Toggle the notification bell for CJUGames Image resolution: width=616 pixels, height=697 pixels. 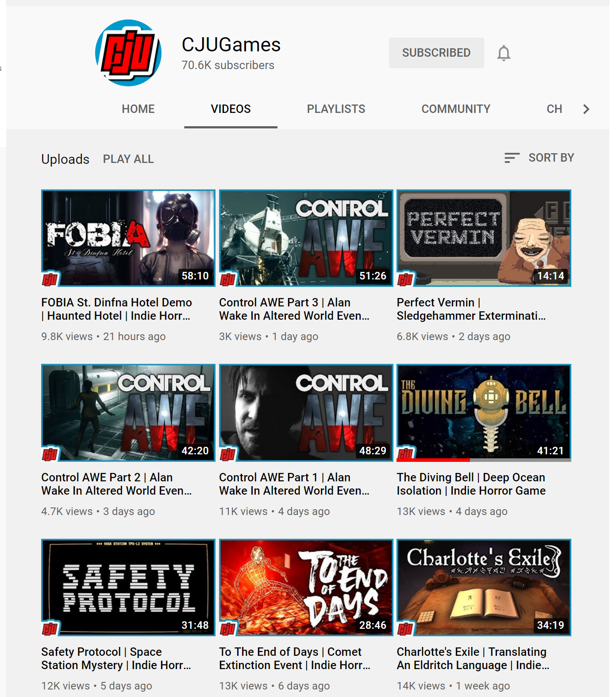[x=504, y=53]
